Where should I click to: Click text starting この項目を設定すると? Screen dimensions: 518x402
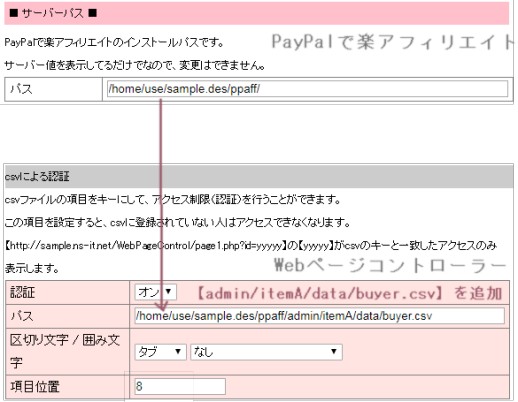click(177, 222)
